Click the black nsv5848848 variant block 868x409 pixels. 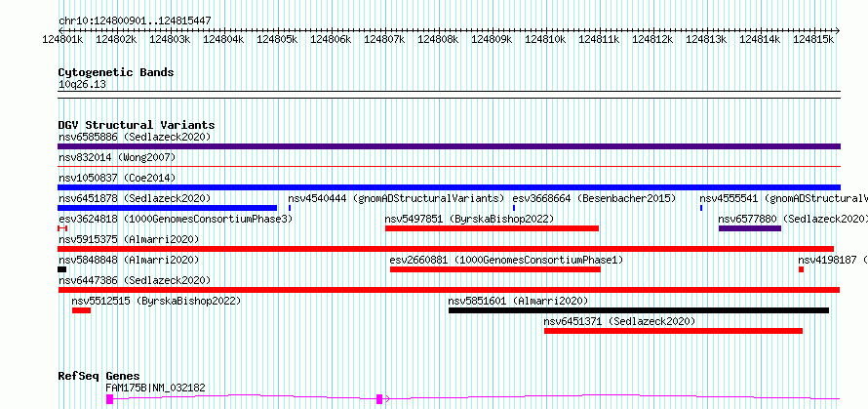click(x=62, y=269)
